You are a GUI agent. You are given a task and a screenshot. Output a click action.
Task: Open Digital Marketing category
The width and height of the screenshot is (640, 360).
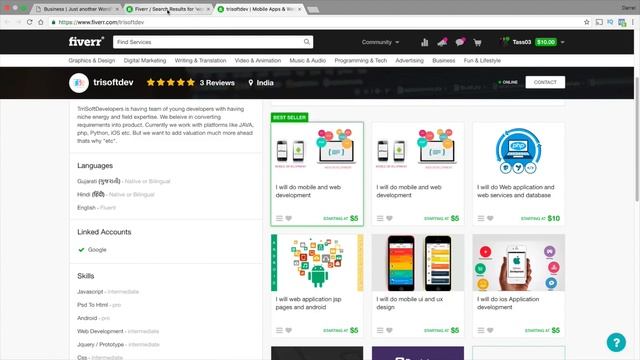tap(145, 60)
